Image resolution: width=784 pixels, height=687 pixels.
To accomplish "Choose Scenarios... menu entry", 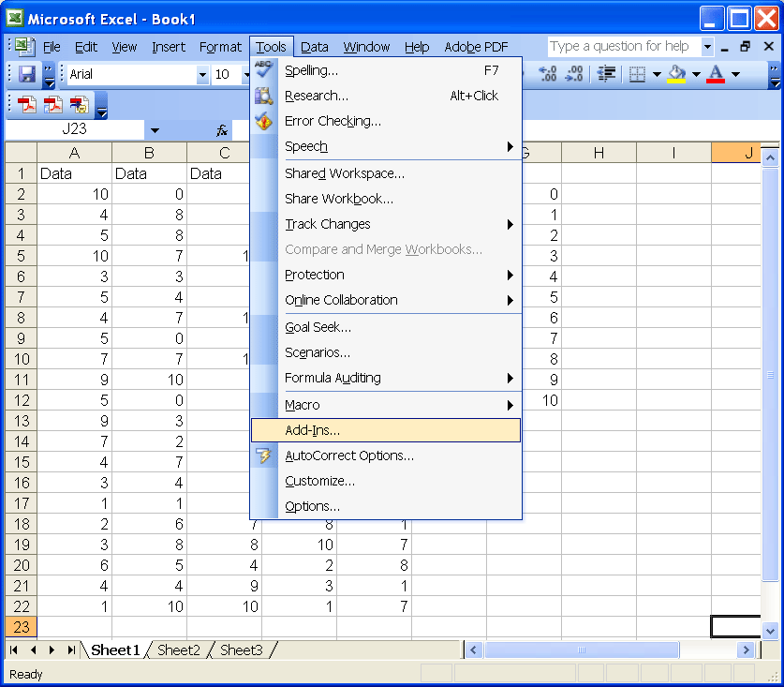I will coord(386,352).
